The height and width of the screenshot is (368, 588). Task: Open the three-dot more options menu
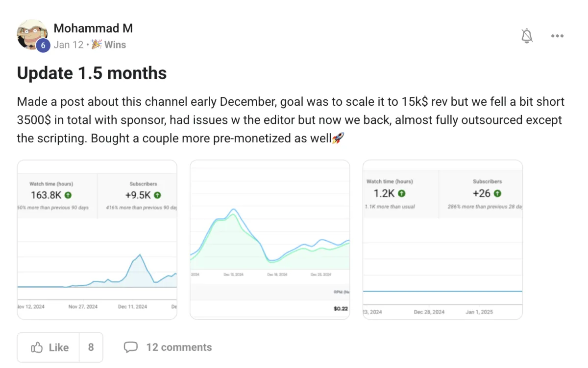pos(557,36)
